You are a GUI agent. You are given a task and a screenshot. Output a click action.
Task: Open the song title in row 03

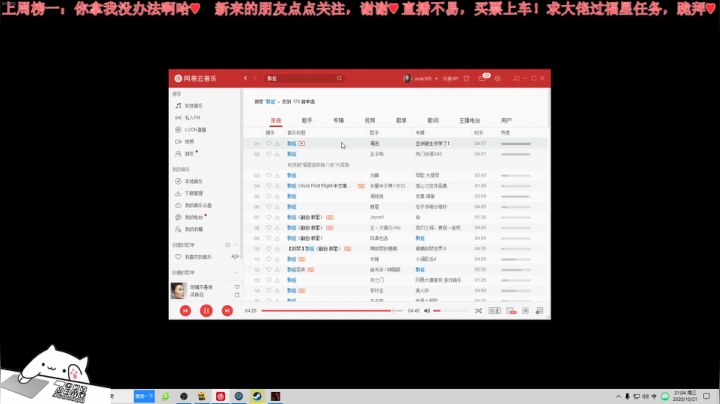[292, 175]
